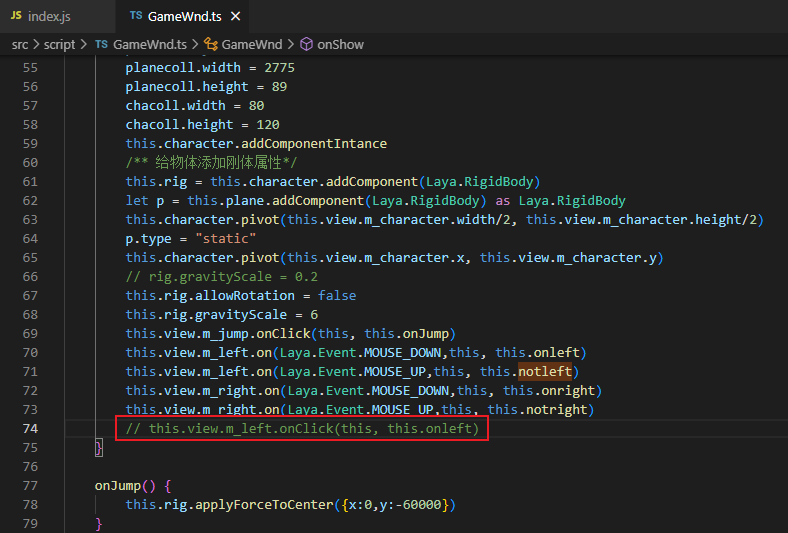Open the src breadcrumb folder
This screenshot has height=533, width=788.
(x=20, y=44)
